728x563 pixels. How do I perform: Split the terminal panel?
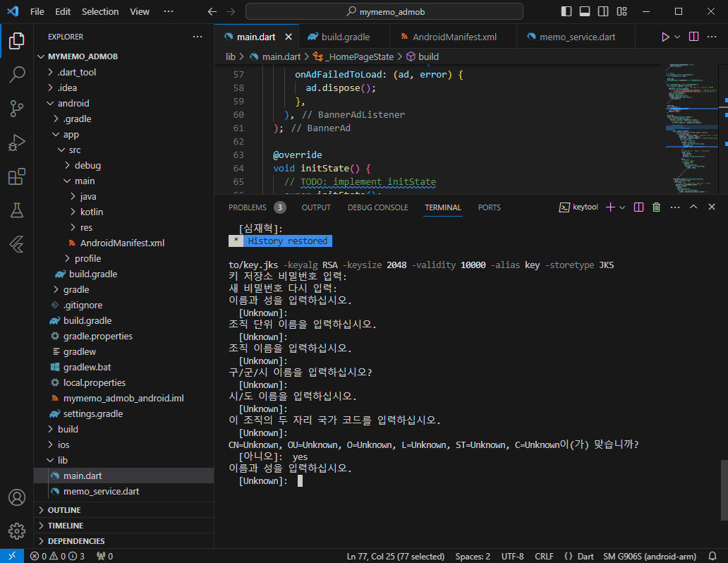point(638,207)
